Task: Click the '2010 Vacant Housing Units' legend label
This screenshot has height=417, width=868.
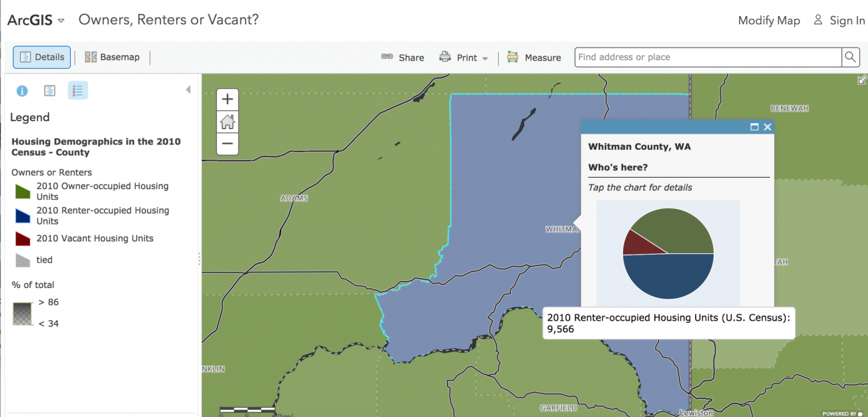Action: 95,239
